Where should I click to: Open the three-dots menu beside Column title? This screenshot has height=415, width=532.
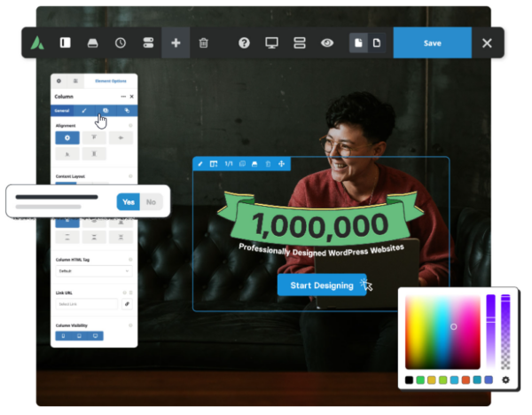point(123,97)
